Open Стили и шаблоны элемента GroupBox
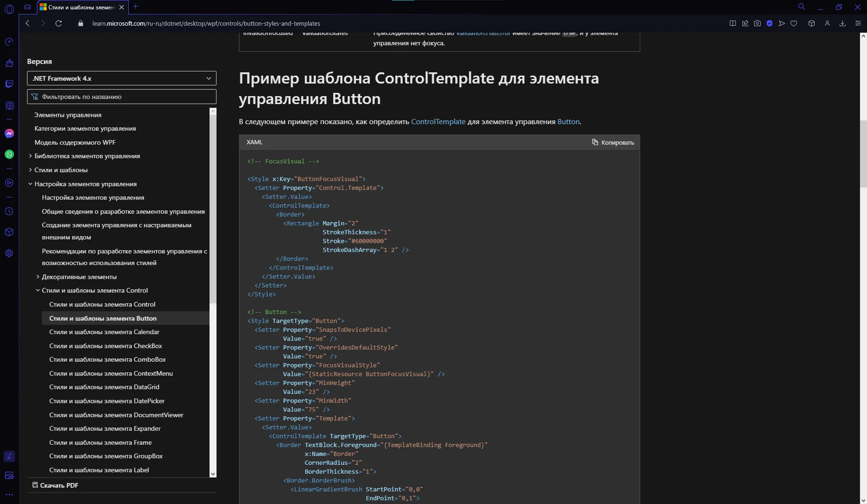This screenshot has height=504, width=867. coord(106,456)
